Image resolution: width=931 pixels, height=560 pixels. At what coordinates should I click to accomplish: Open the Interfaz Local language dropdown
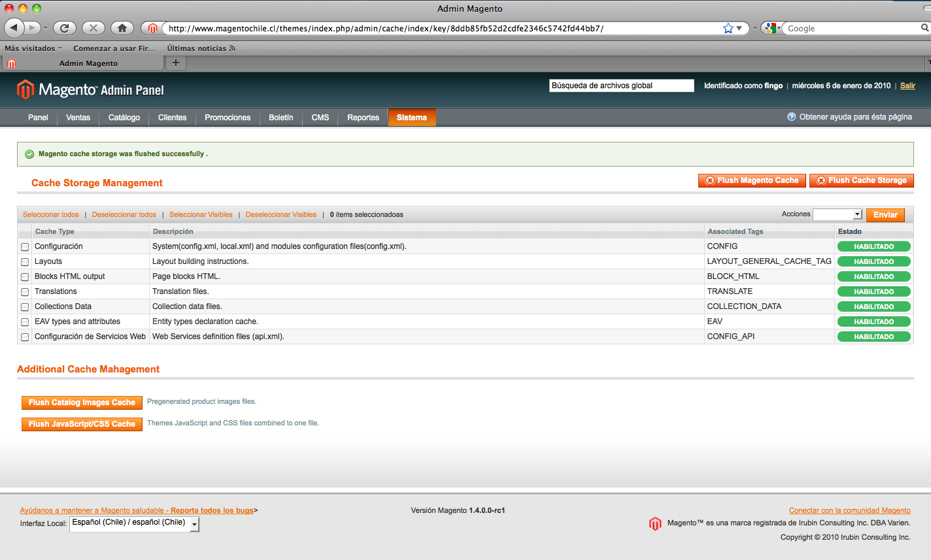click(x=134, y=523)
